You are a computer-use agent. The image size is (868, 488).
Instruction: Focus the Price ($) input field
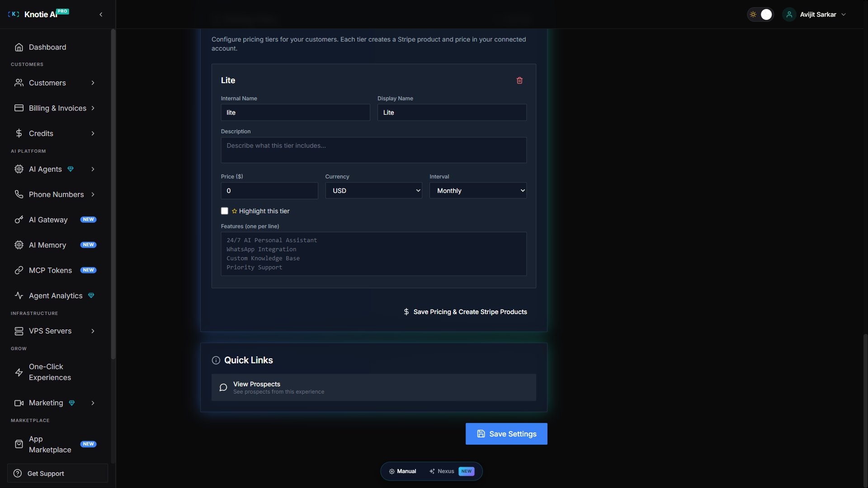(269, 191)
